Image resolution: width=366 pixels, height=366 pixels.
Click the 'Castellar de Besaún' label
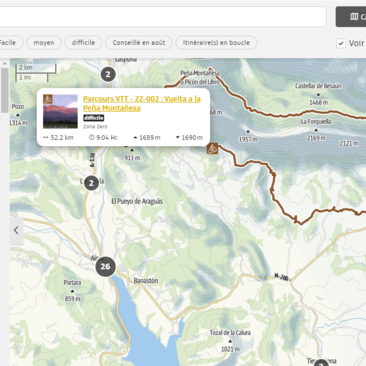pos(318,86)
